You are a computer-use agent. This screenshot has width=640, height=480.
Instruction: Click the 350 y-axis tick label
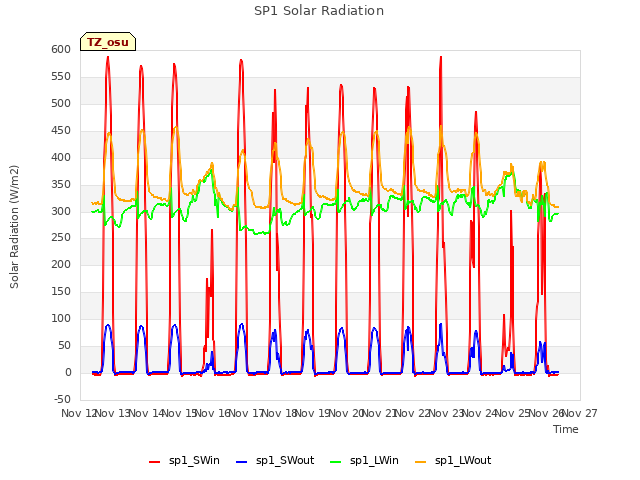(x=61, y=184)
